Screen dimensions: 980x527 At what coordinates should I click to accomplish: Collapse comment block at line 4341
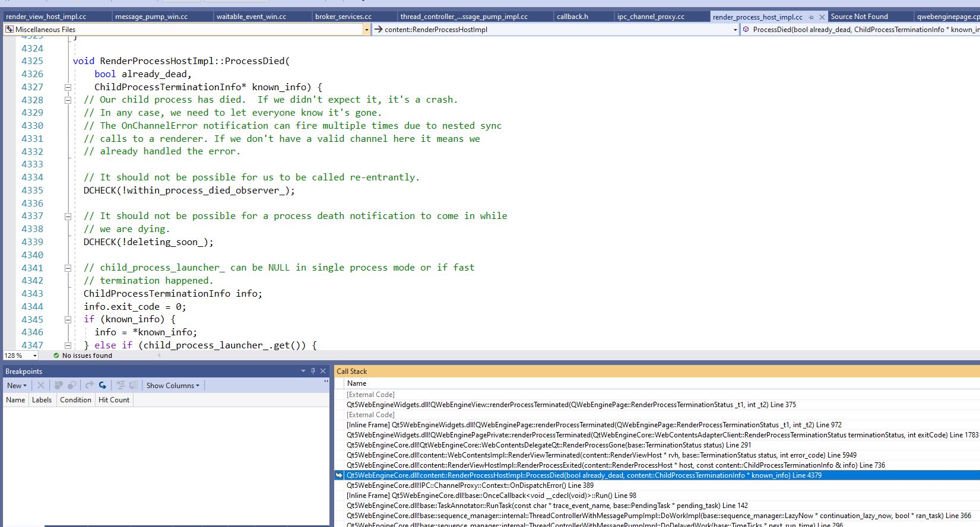(x=68, y=268)
